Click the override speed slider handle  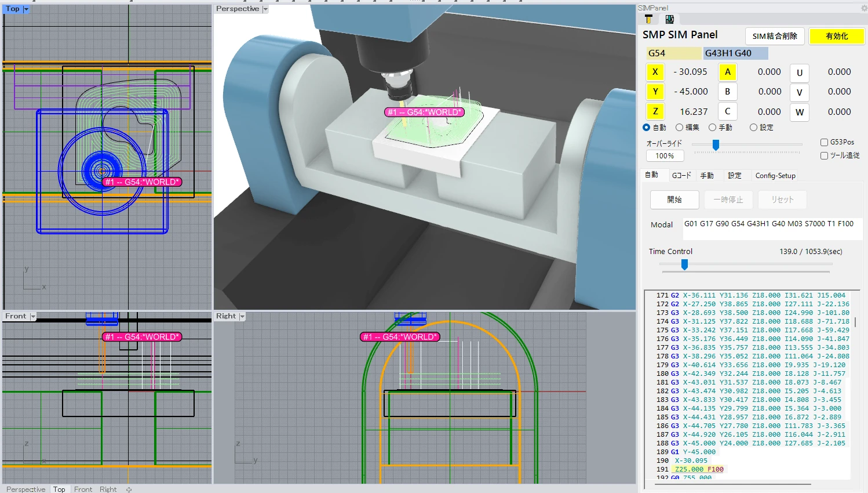coord(716,145)
